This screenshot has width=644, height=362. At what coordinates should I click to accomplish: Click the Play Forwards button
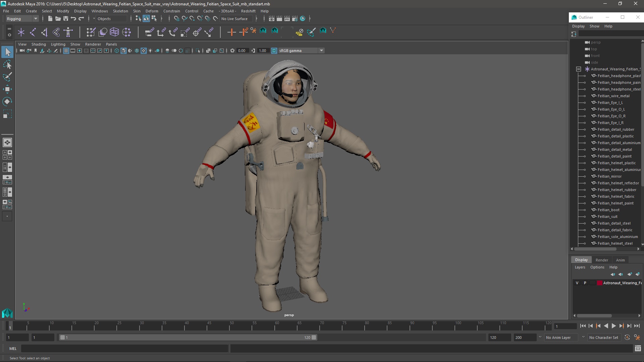tap(613, 326)
